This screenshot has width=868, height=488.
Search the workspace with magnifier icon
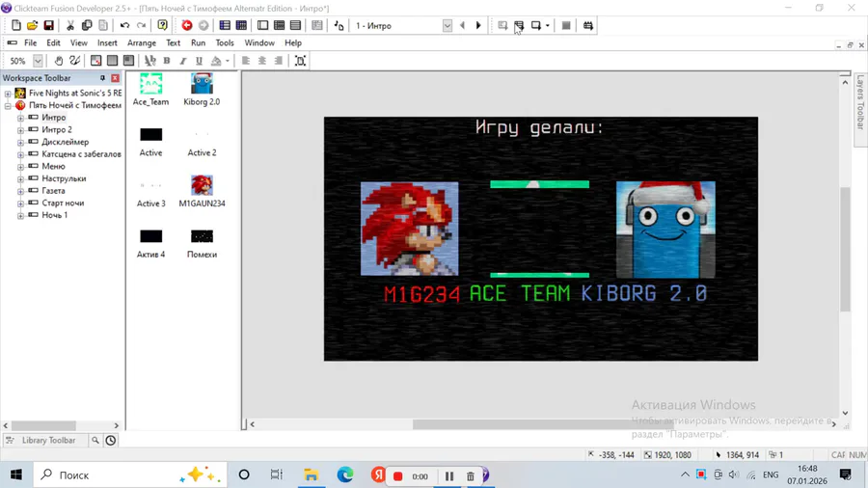pyautogui.click(x=95, y=441)
